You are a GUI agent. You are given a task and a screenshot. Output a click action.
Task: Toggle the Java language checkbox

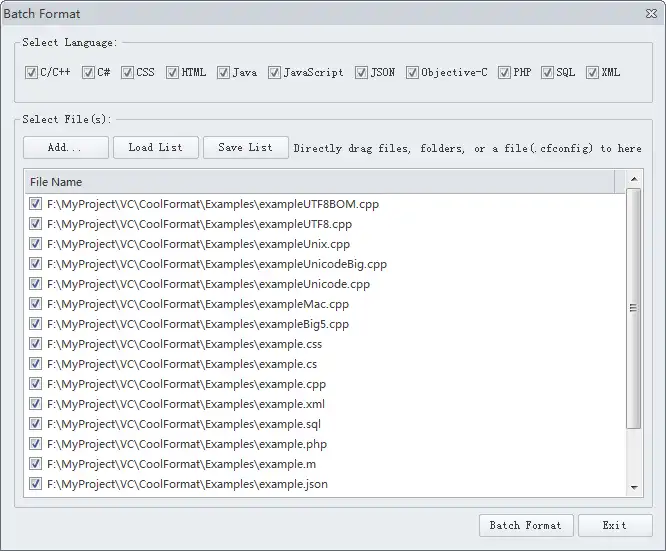point(223,73)
